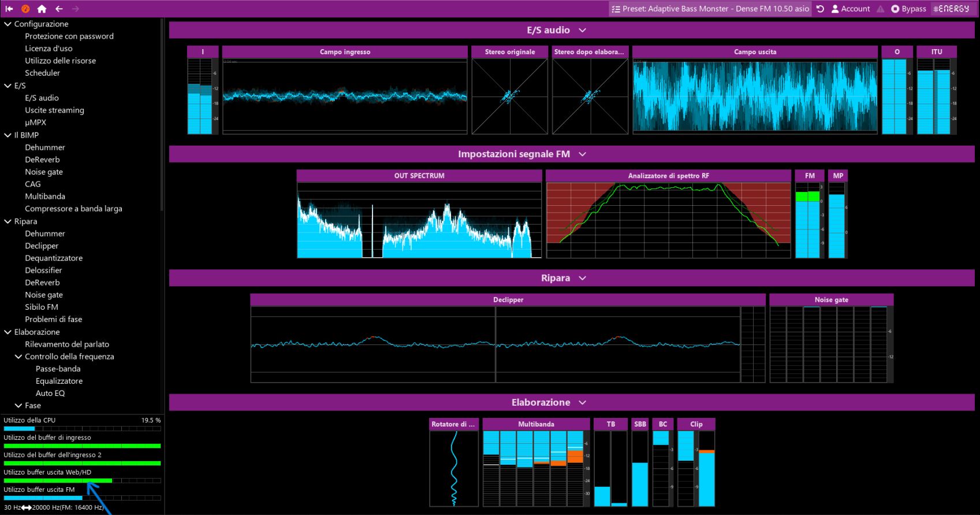
Task: Open Passe-banda settings
Action: click(x=58, y=369)
